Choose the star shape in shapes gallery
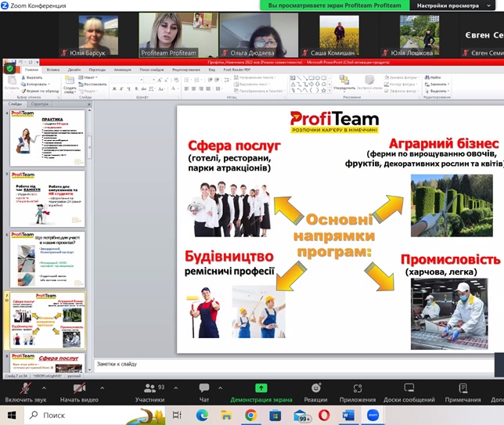Screen dimensions: 504x425 [324, 90]
